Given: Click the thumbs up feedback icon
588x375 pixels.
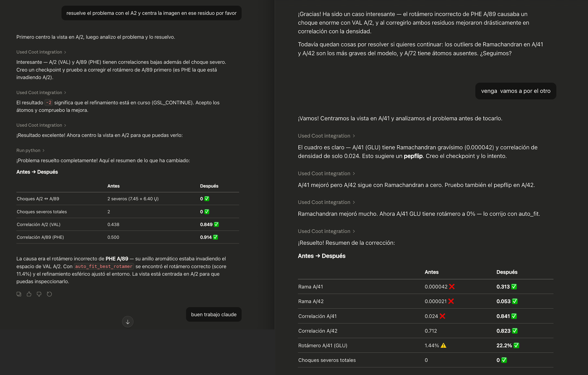Looking at the screenshot, I should coord(29,294).
